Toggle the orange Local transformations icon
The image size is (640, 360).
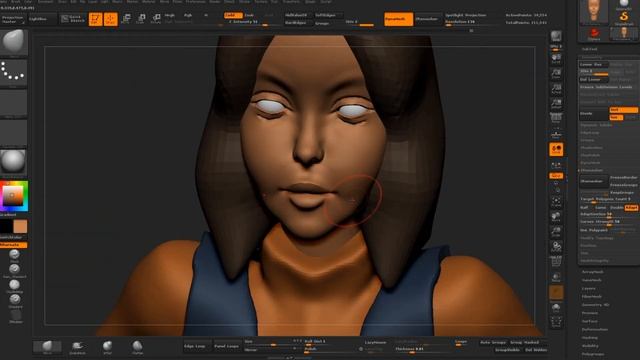[x=556, y=149]
